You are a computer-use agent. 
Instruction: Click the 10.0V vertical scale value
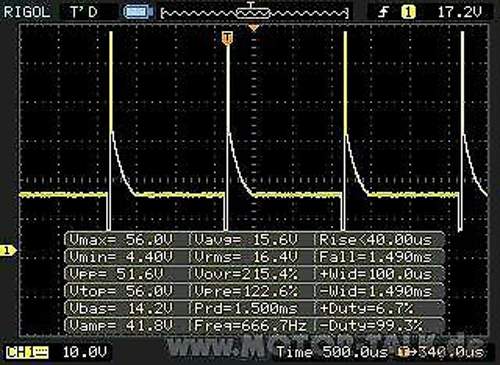pyautogui.click(x=85, y=352)
